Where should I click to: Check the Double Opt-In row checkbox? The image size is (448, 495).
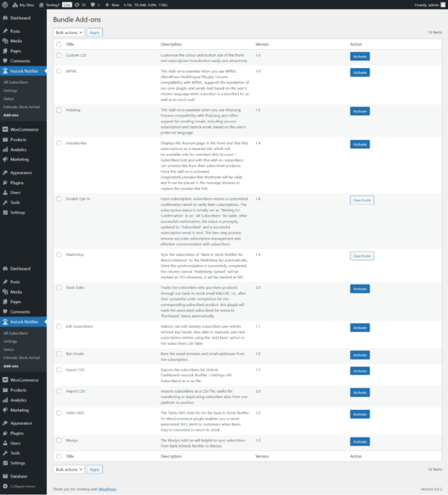pyautogui.click(x=59, y=199)
